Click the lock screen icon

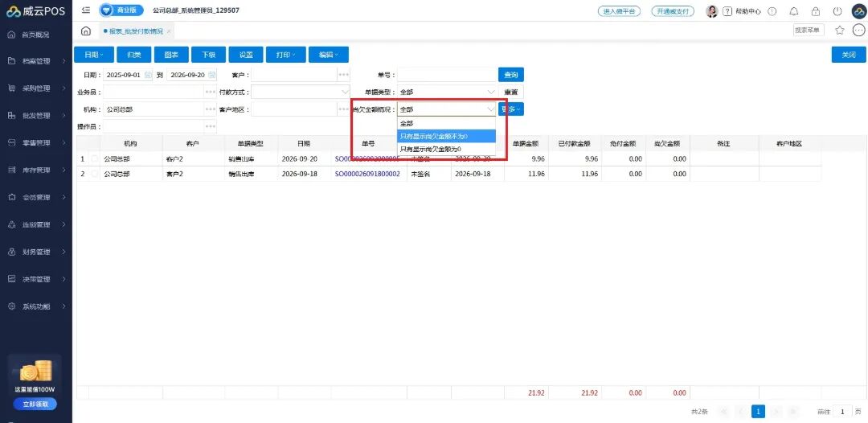point(816,11)
